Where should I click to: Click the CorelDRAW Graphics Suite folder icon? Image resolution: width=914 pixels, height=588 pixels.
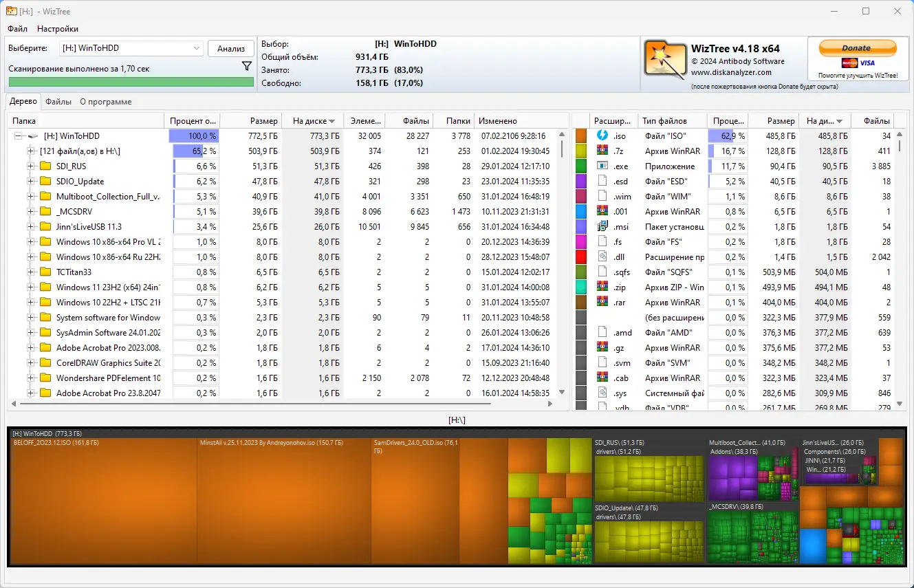tap(45, 363)
